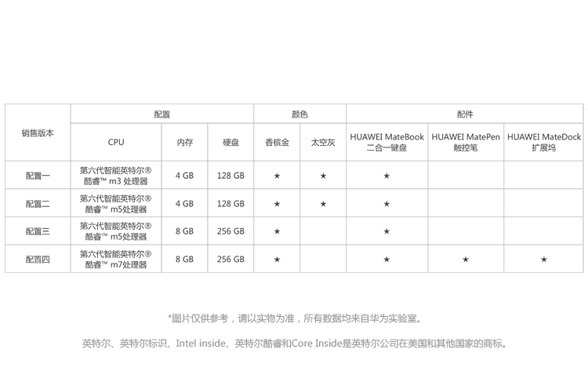Click 8 GB memory in 配置四 row
This screenshot has height=378, width=588.
pos(184,259)
